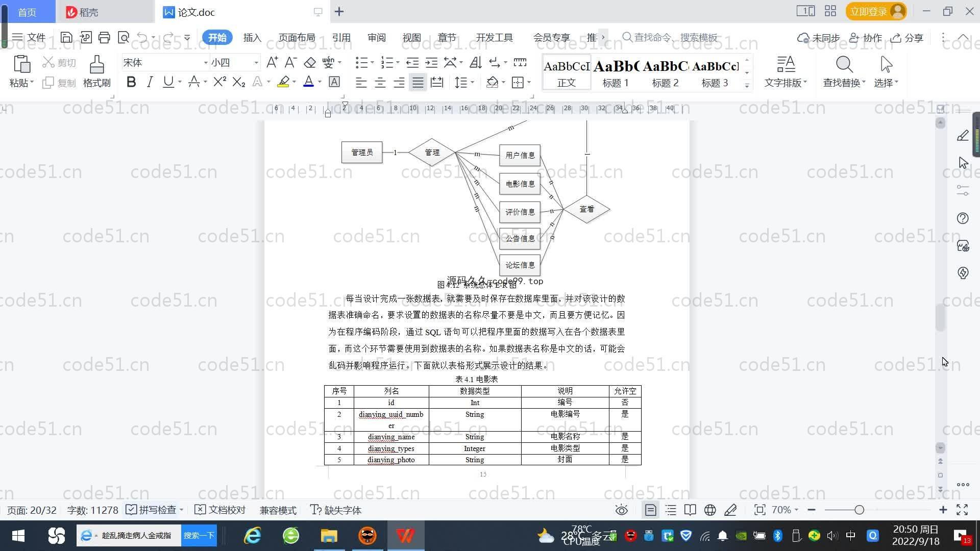Expand the styles gallery
980x551 pixels.
(x=747, y=86)
